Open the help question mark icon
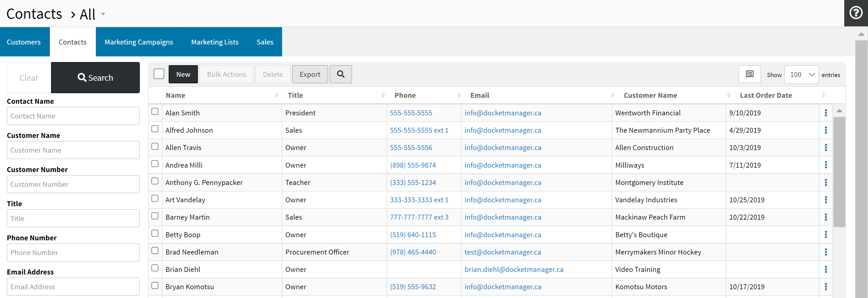 856,13
